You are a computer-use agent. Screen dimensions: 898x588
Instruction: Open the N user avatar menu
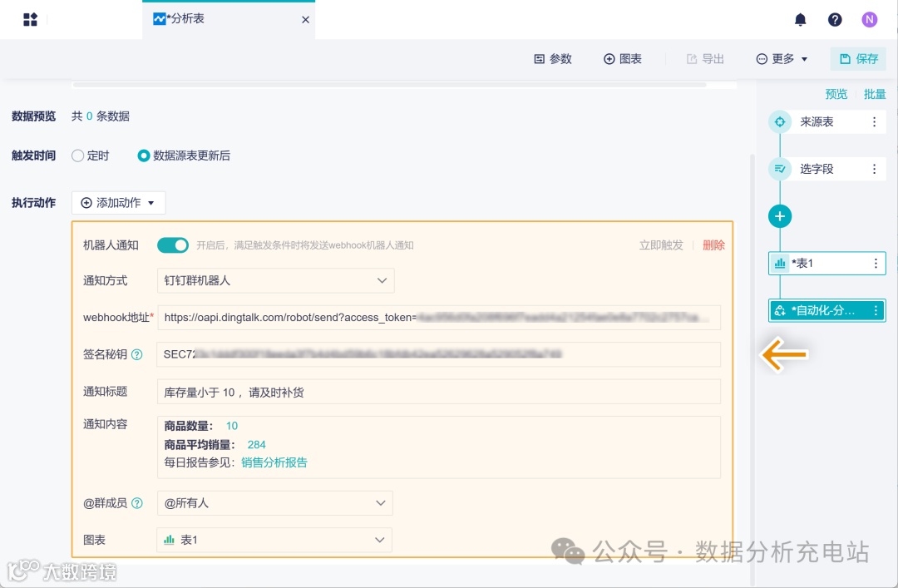(870, 19)
